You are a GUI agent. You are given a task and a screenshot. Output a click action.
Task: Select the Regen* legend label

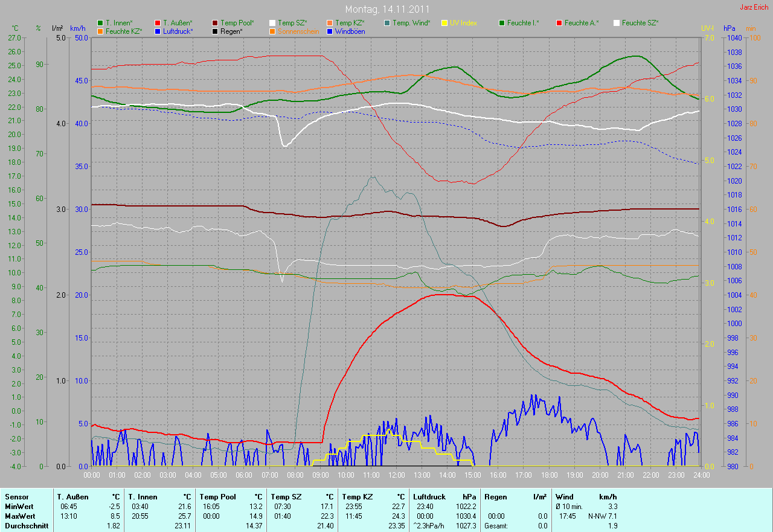tap(231, 31)
